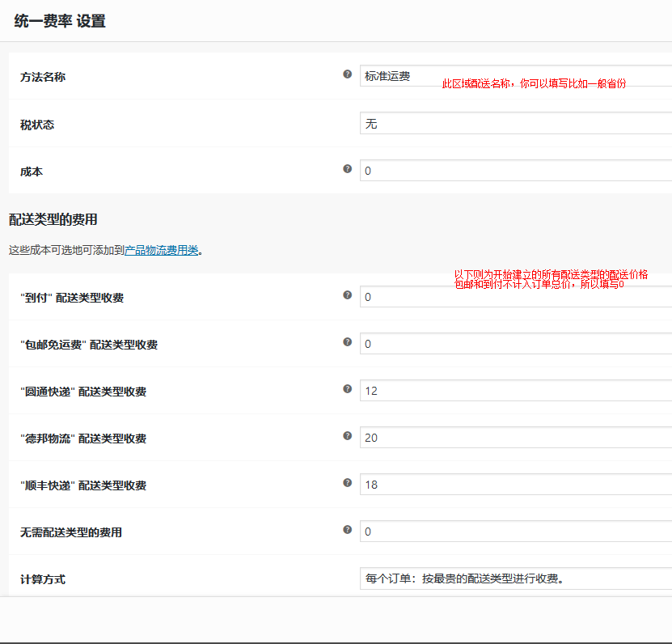Click the help icon beside 方法名称
Viewport: 672px width, 644px height.
(348, 74)
